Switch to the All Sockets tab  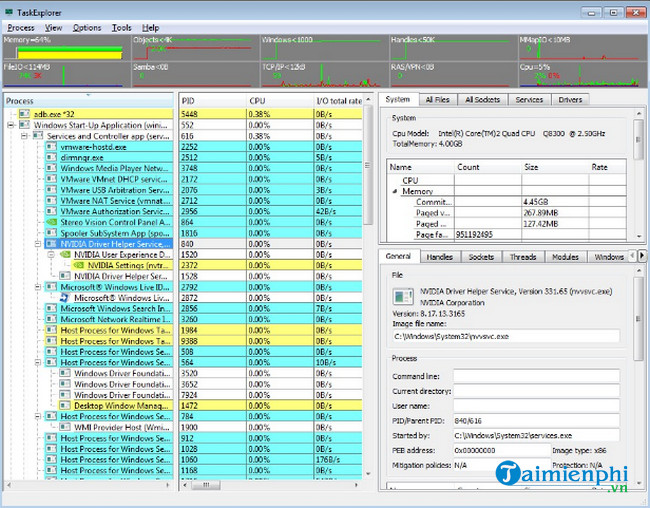tap(481, 100)
